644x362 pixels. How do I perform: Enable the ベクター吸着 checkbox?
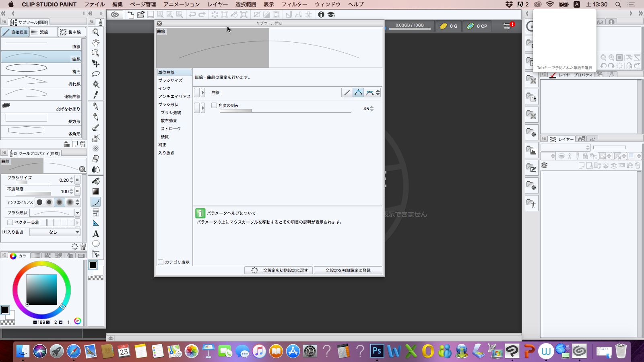(x=10, y=222)
